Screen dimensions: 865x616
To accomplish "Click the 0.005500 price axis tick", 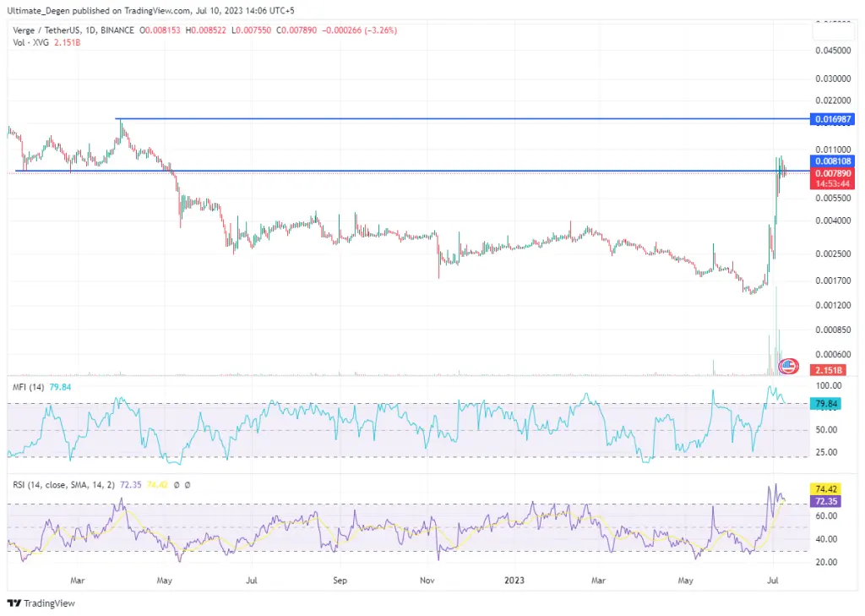I will [833, 199].
